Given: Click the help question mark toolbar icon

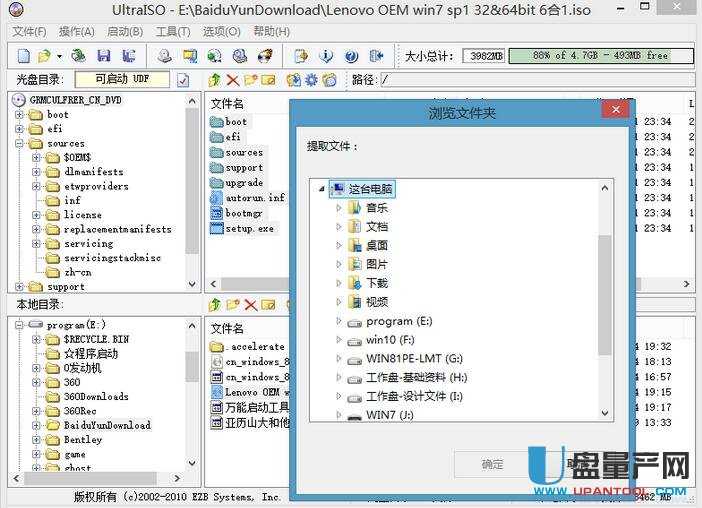Looking at the screenshot, I should (351, 56).
